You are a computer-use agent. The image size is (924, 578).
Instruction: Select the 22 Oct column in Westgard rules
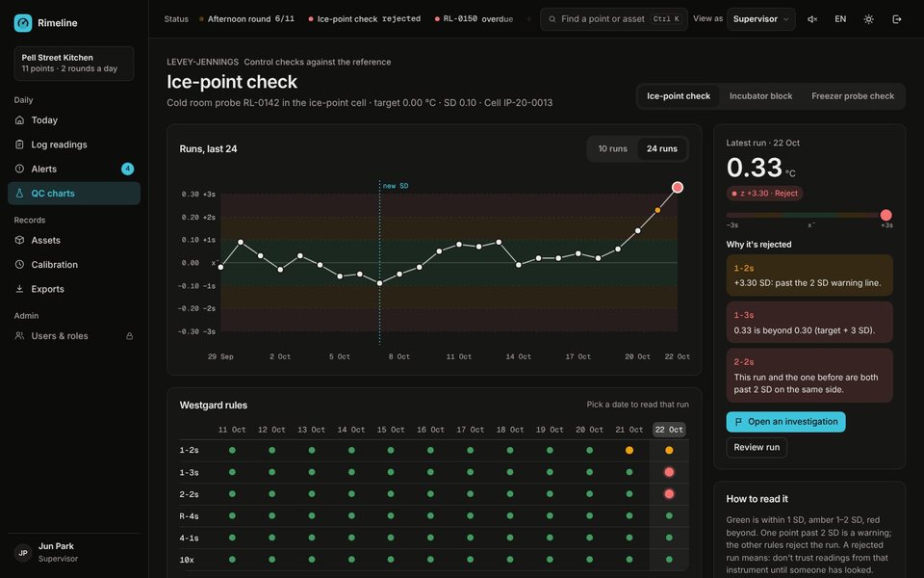669,430
